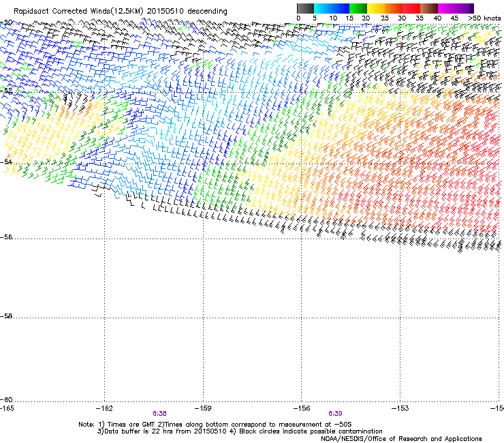
Task: Click the '-165' longitude axis label
Action: [7, 408]
